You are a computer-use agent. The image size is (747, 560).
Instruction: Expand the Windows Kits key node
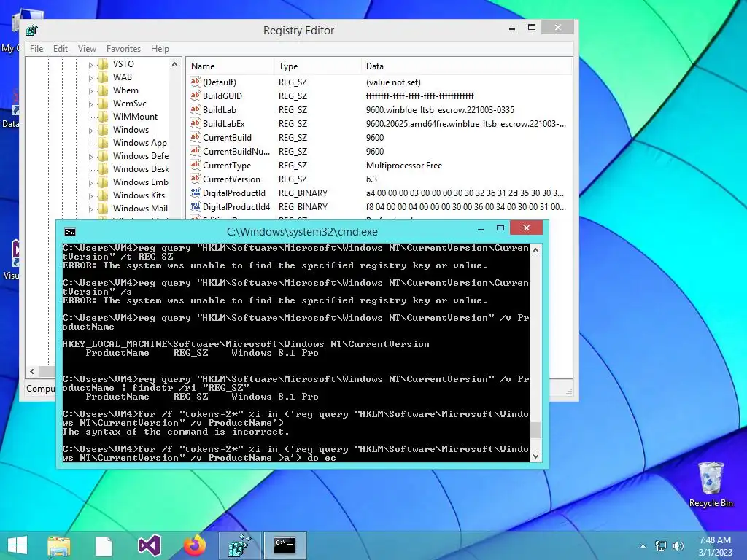click(90, 195)
